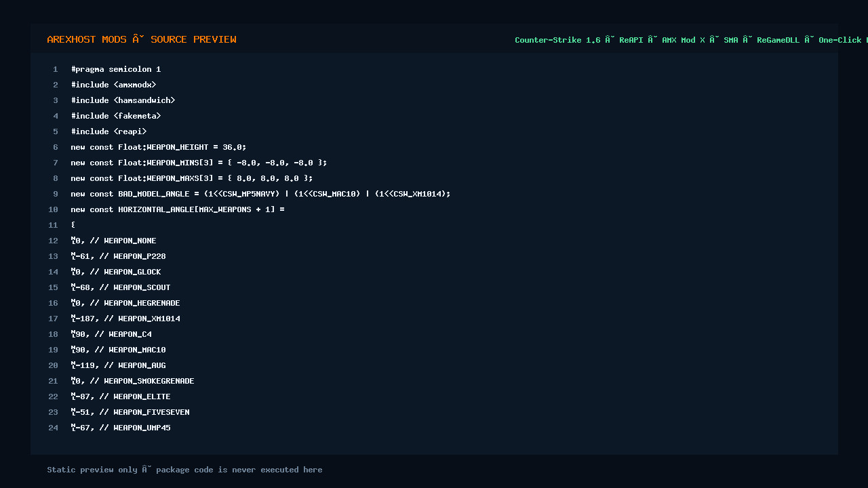
Task: Click line number 11 in the gutter
Action: coord(54,225)
